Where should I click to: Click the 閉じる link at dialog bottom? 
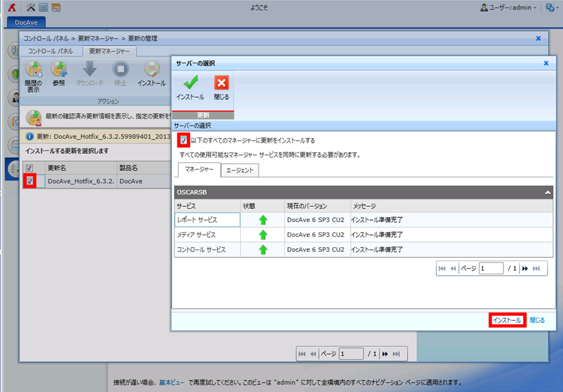[x=537, y=320]
